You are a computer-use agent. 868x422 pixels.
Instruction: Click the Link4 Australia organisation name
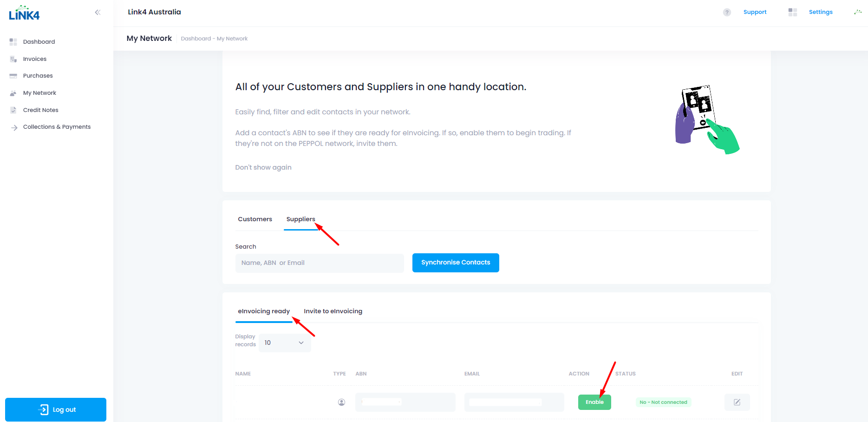click(155, 12)
